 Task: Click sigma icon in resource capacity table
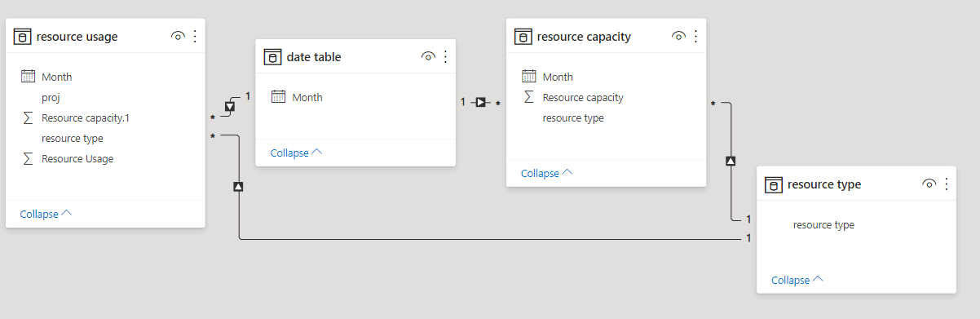(x=529, y=97)
